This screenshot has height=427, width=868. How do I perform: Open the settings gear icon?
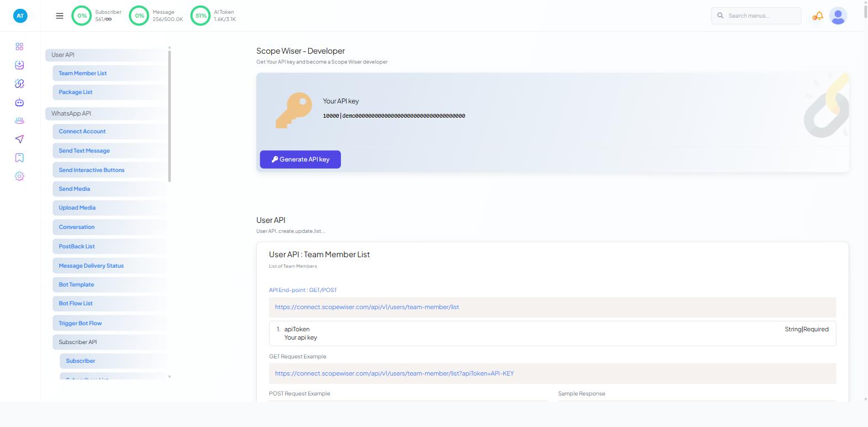(x=19, y=176)
